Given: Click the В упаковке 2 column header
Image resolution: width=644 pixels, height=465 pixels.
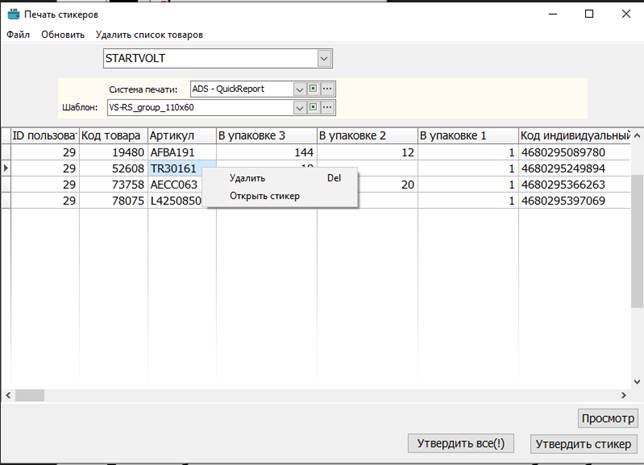Looking at the screenshot, I should pos(367,136).
